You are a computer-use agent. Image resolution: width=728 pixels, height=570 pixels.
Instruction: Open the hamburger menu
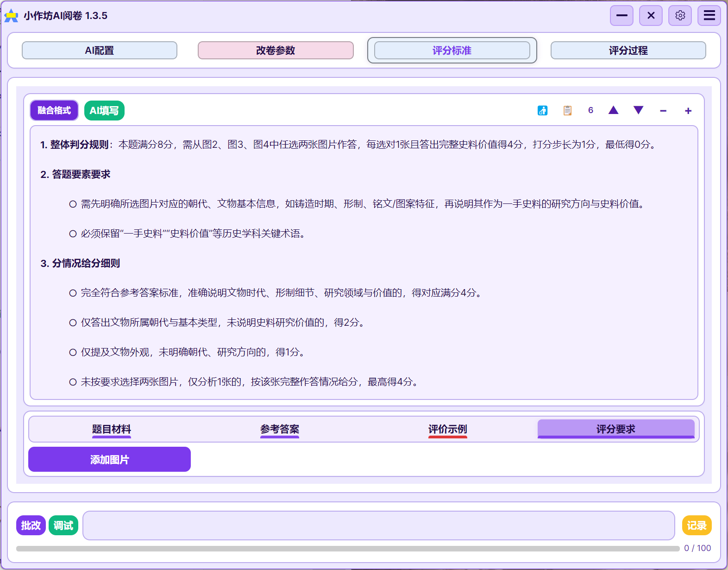point(709,16)
